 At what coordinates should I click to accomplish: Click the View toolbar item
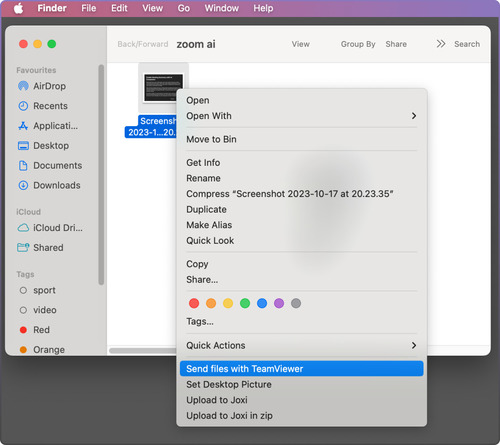tap(301, 44)
